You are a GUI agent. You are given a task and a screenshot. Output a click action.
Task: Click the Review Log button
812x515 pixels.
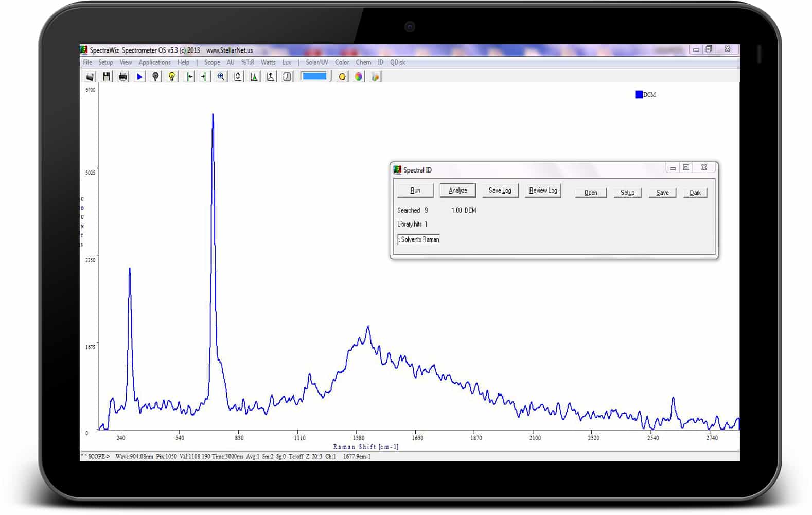(543, 191)
